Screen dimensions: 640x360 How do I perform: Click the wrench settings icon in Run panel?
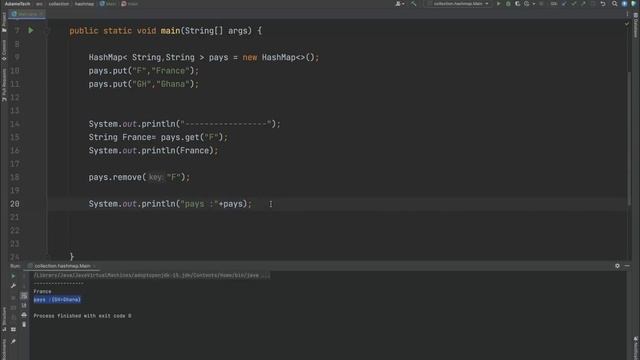click(x=13, y=286)
